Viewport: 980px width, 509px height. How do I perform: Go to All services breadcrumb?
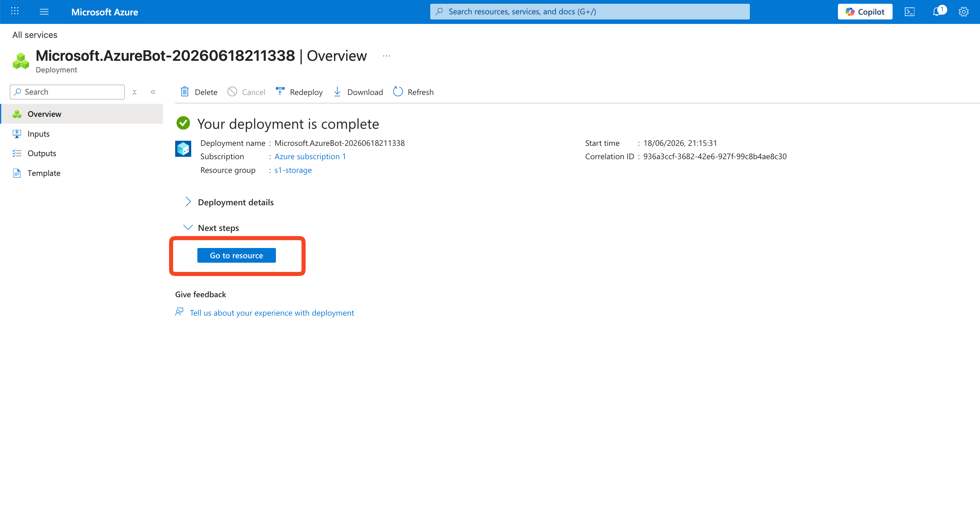pyautogui.click(x=34, y=35)
